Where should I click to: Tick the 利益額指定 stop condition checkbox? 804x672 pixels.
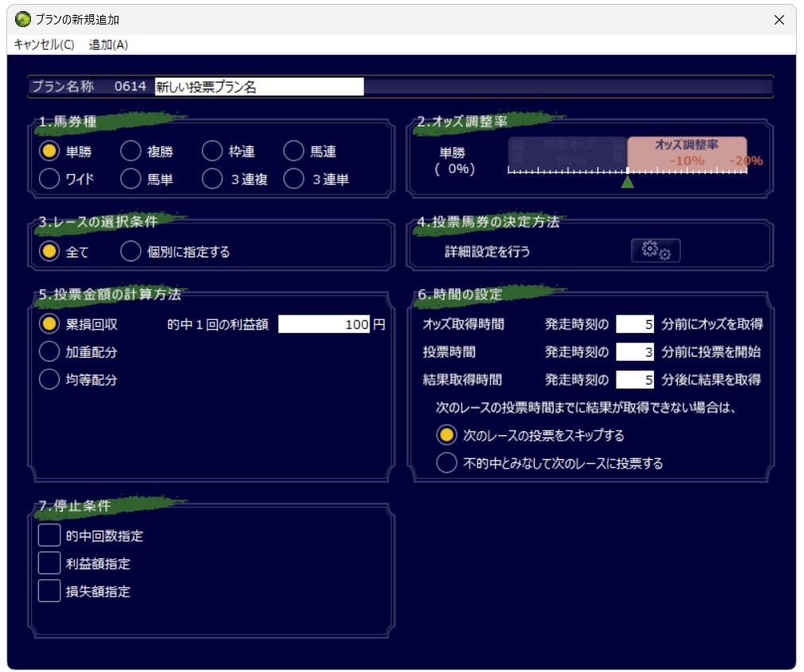pos(49,563)
